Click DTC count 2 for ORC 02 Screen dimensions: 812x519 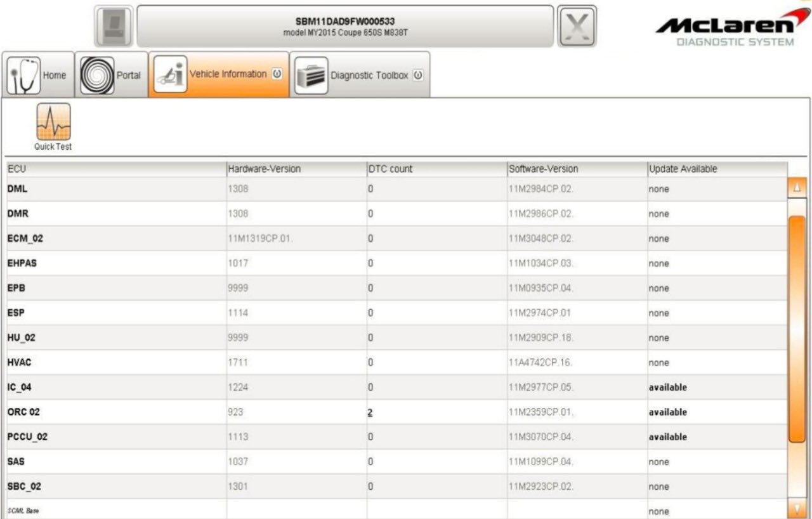coord(370,412)
